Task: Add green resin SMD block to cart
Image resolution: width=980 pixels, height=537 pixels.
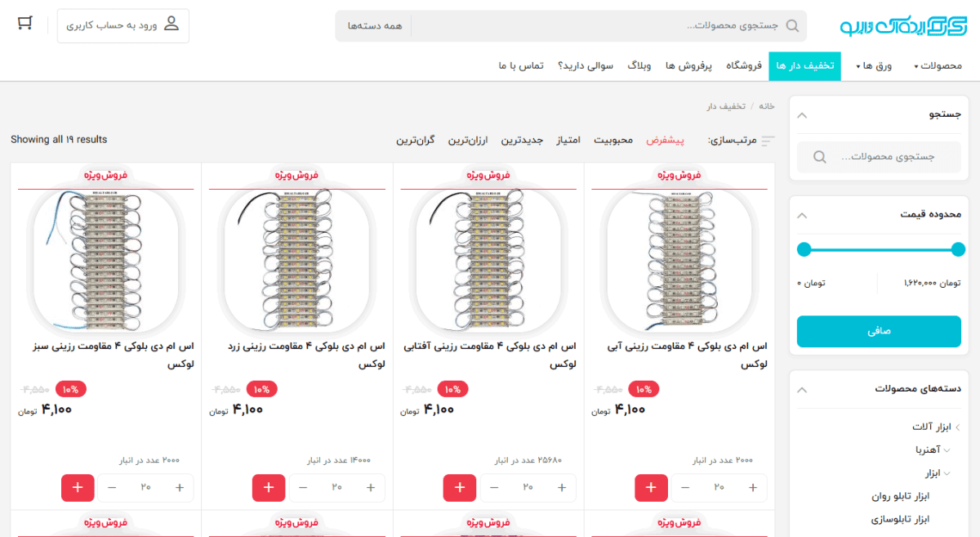Action: pyautogui.click(x=78, y=488)
